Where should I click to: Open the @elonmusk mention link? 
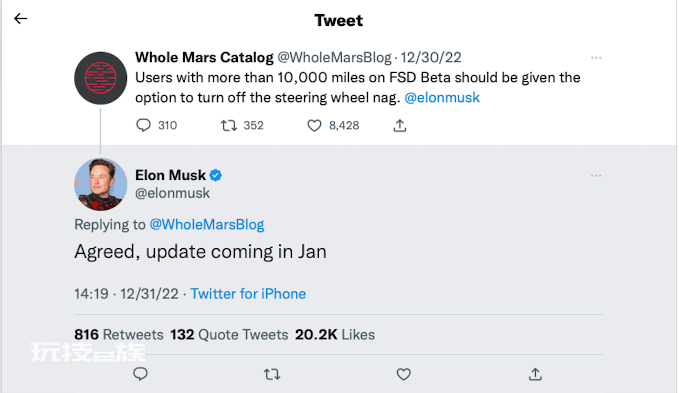(x=442, y=98)
